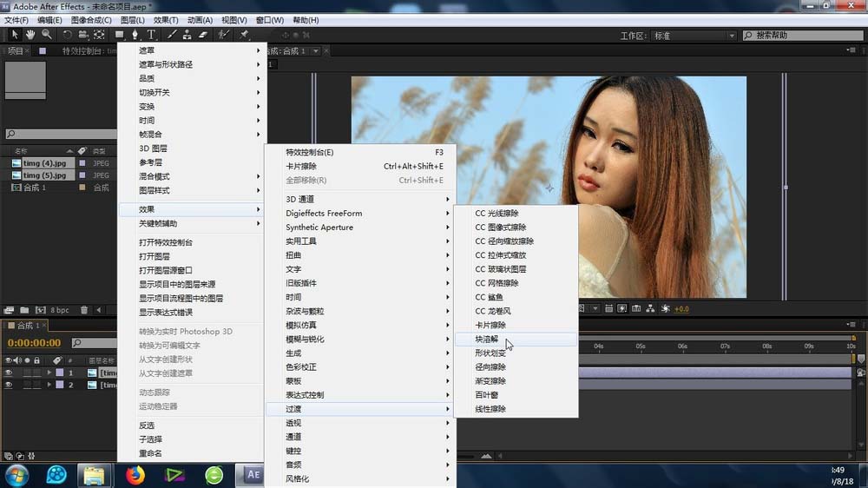
Task: Open File Explorer from the taskbar
Action: (x=94, y=475)
